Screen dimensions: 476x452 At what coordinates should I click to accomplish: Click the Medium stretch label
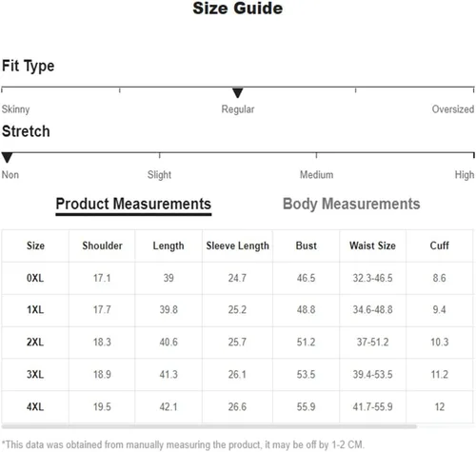(317, 175)
